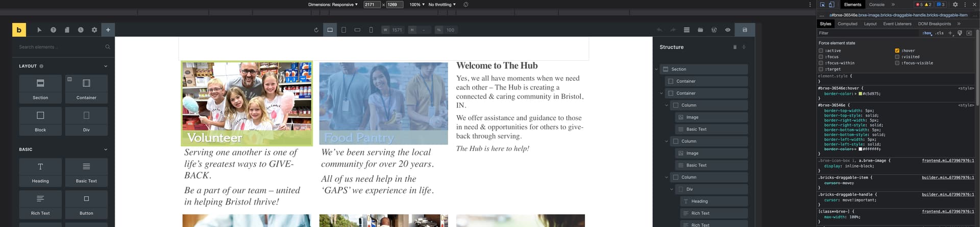Click the preview eye icon
The width and height of the screenshot is (980, 227).
click(728, 30)
